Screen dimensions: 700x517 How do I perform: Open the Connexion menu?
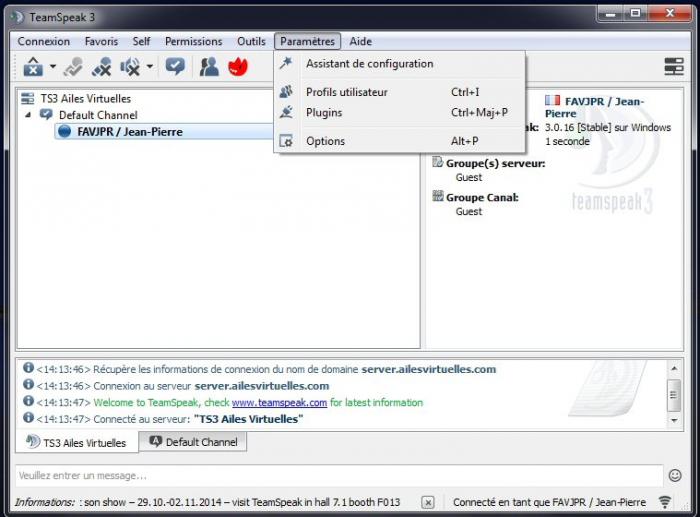(x=44, y=42)
